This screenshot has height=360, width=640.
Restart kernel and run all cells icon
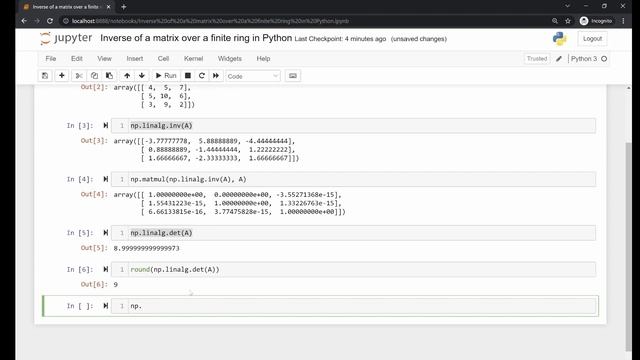tap(216, 76)
